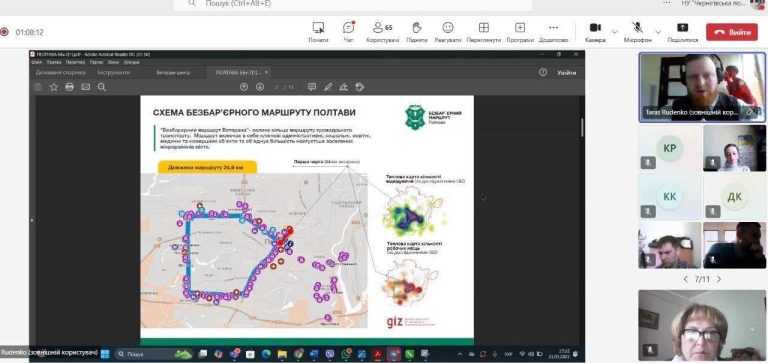The image size is (768, 363).
Task: Click the Microsoft Edge icon in the taskbar
Action: 265,354
